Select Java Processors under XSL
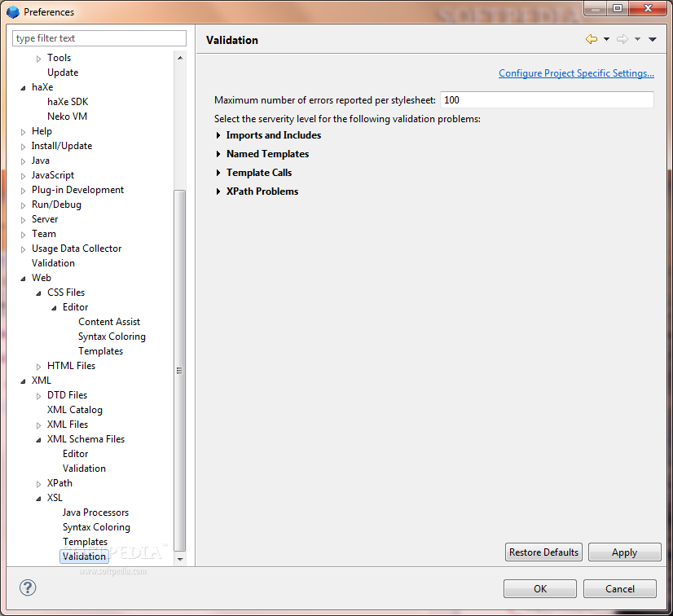The height and width of the screenshot is (616, 673). (x=95, y=513)
